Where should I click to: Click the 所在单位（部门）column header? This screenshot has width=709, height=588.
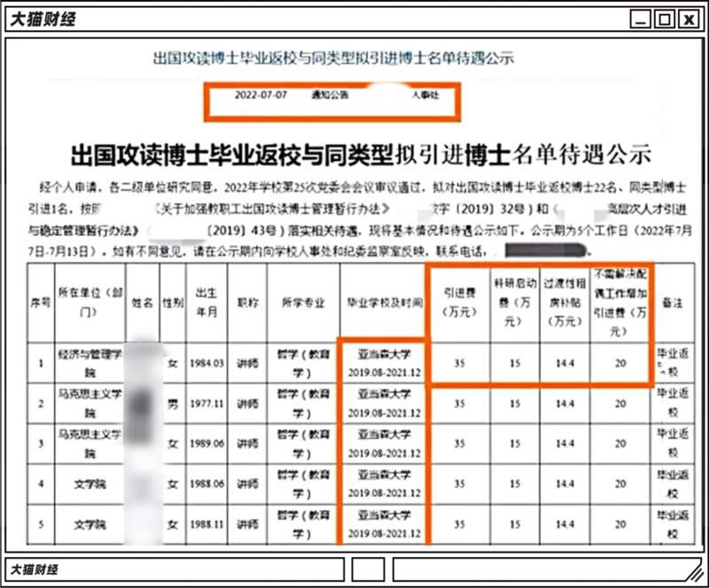tap(90, 302)
